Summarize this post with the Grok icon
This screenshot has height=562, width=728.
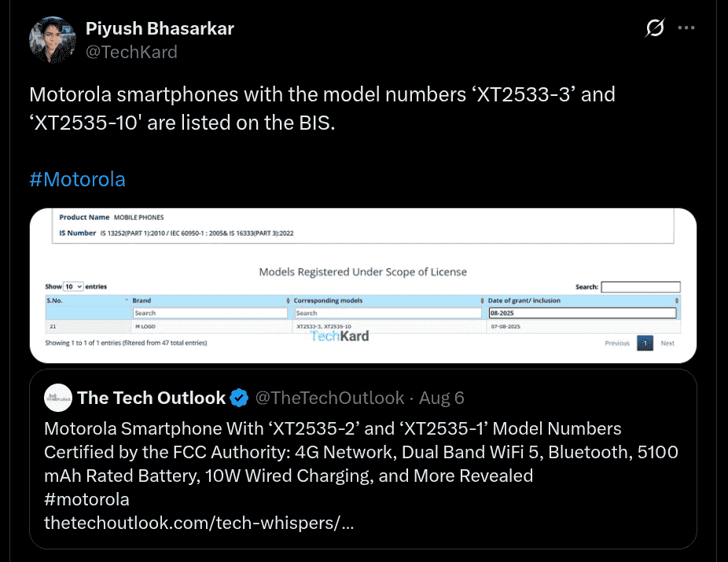(655, 28)
